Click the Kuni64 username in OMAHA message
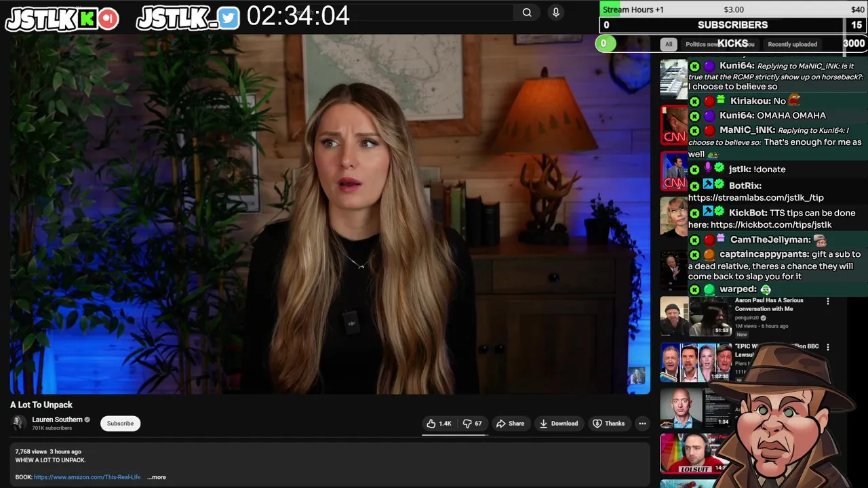 pos(736,116)
